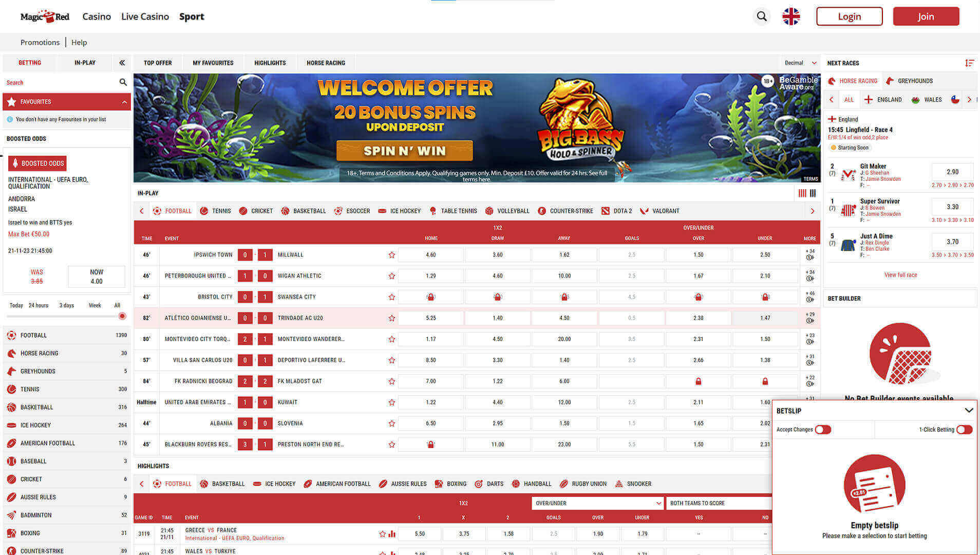Click the Horse Racing icon in sidebar
The image size is (980, 555).
tap(11, 353)
